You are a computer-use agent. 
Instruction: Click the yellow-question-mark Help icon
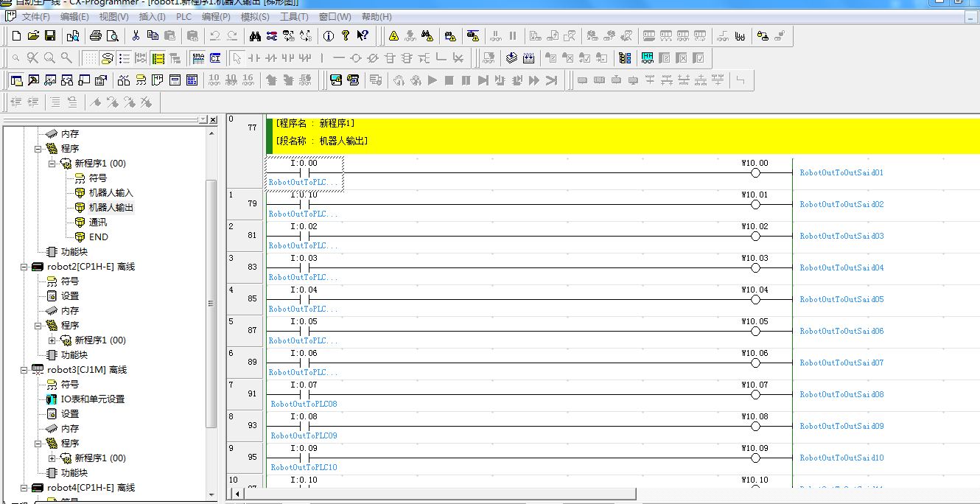click(346, 35)
